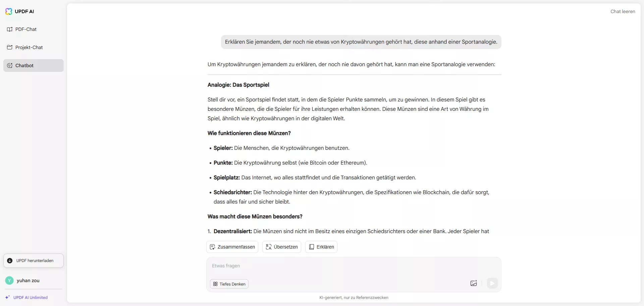Click the sparkle icon beside UPDF AI Unlimited

[7, 297]
